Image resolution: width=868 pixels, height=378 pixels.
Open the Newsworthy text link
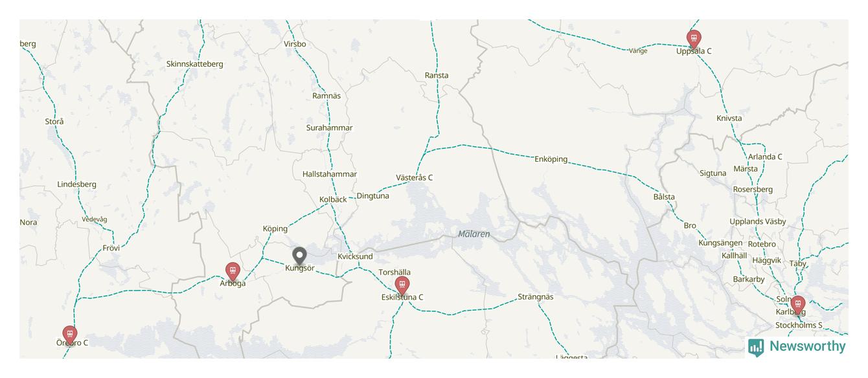coord(807,346)
